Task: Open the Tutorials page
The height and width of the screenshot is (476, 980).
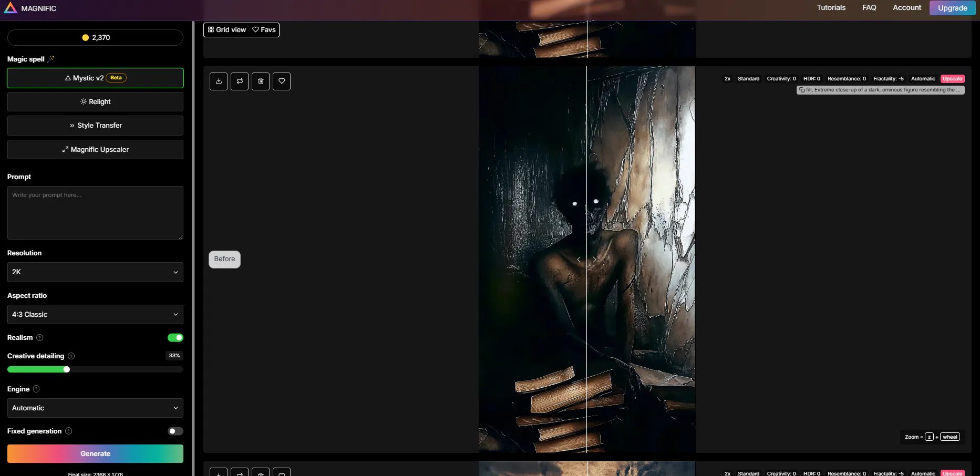Action: pos(831,8)
